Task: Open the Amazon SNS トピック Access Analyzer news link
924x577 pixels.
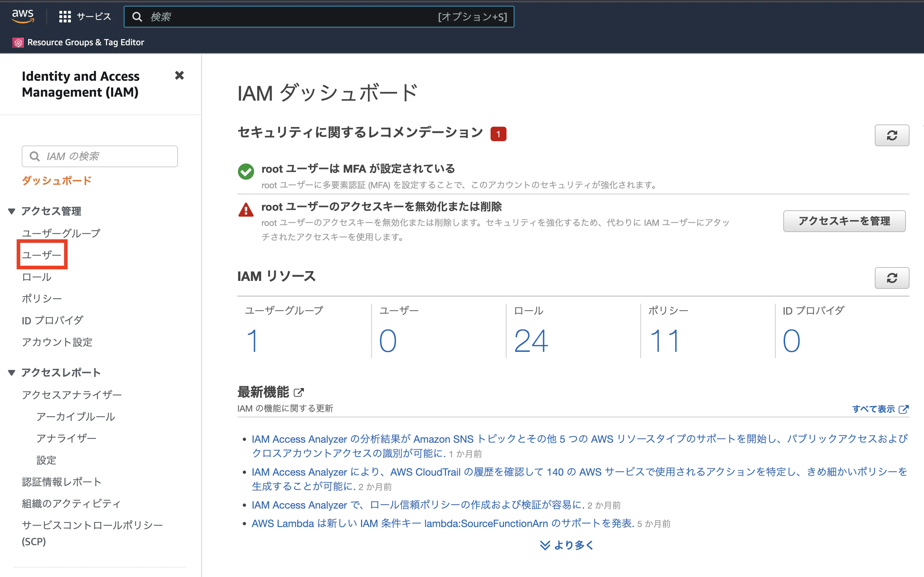Action: click(579, 446)
